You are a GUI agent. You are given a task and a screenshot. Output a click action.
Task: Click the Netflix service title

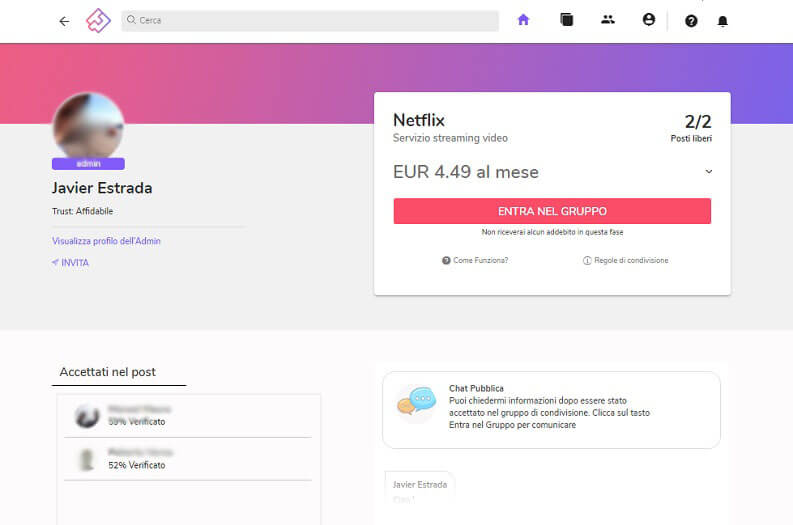tap(419, 120)
